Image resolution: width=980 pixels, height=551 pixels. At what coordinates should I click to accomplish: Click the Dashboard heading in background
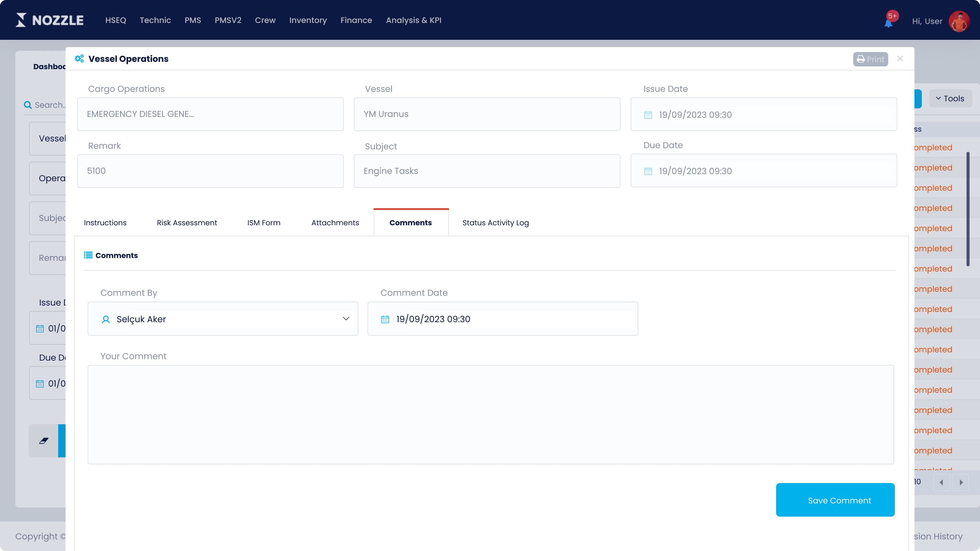click(x=49, y=66)
